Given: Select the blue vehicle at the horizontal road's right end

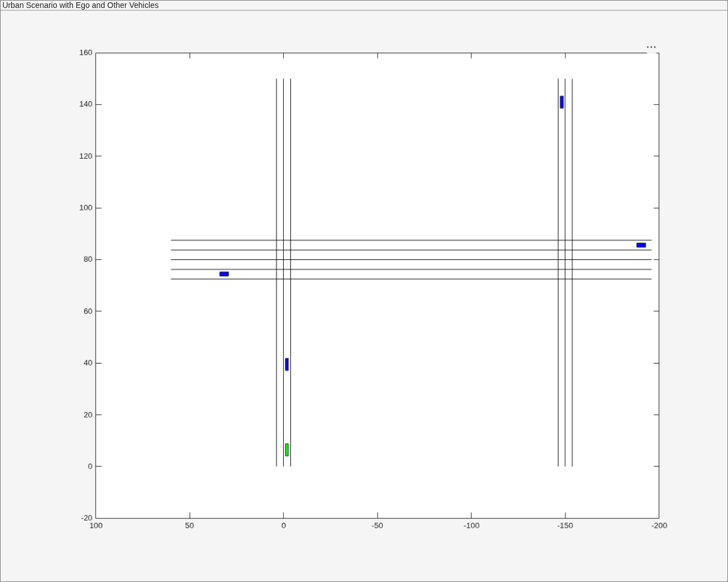Looking at the screenshot, I should pos(641,245).
